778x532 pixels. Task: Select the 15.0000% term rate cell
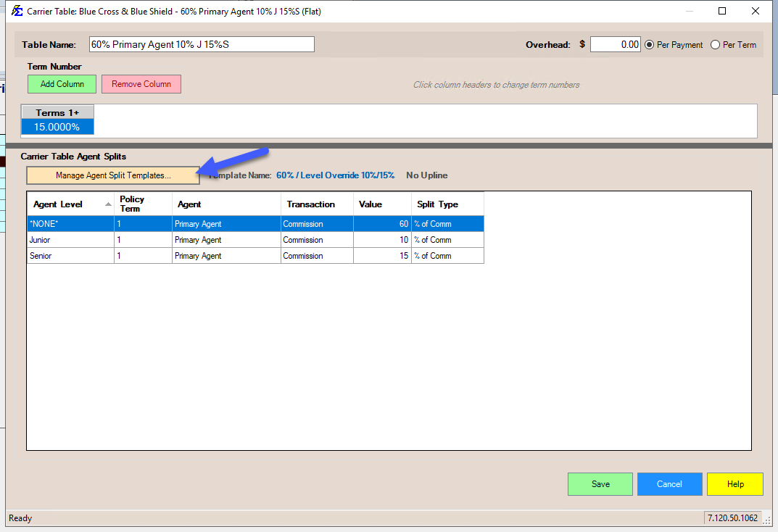pos(57,127)
